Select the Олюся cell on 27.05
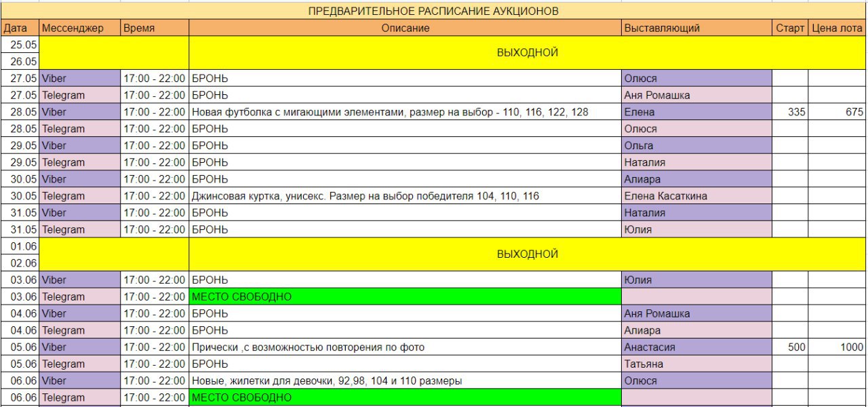Screen dimensions: 868x407 click(697, 78)
